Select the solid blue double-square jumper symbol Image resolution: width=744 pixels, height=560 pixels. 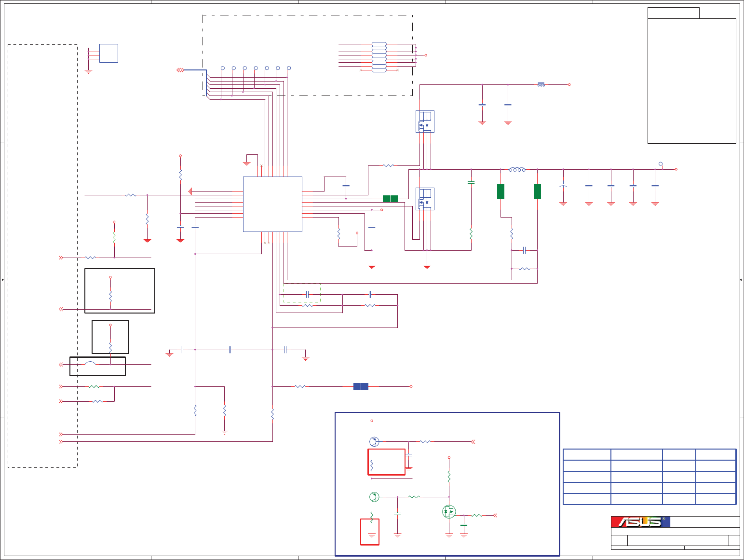(361, 386)
